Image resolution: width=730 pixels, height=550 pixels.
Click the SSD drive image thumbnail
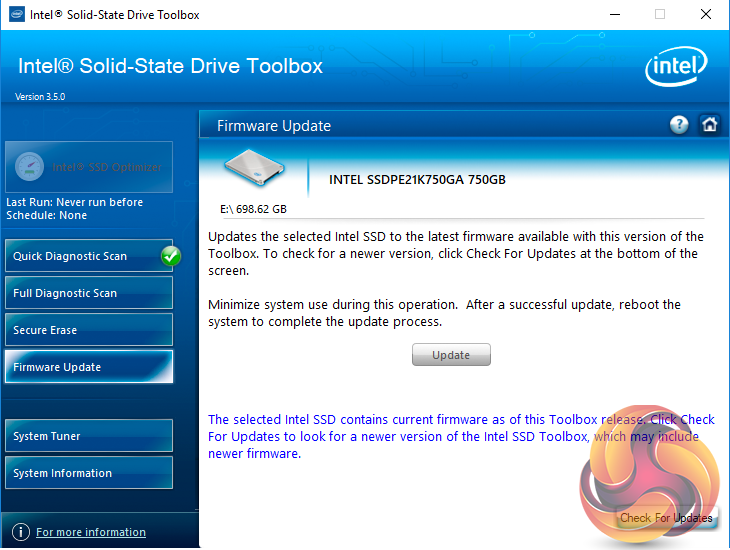click(x=254, y=168)
